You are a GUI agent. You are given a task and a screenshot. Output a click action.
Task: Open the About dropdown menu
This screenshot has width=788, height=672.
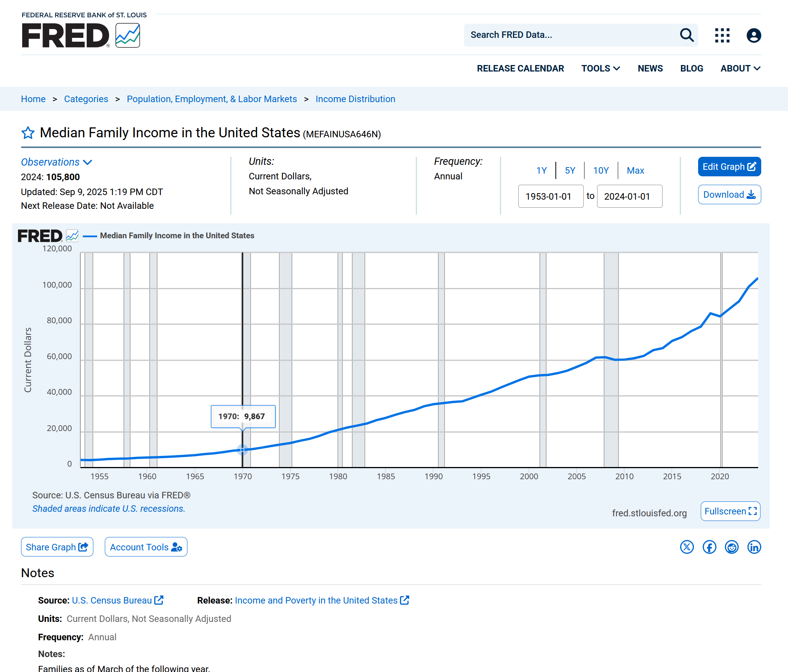pyautogui.click(x=740, y=68)
